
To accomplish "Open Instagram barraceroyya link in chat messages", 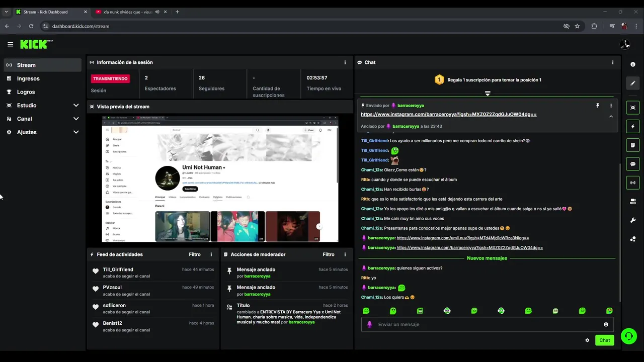I will (469, 248).
